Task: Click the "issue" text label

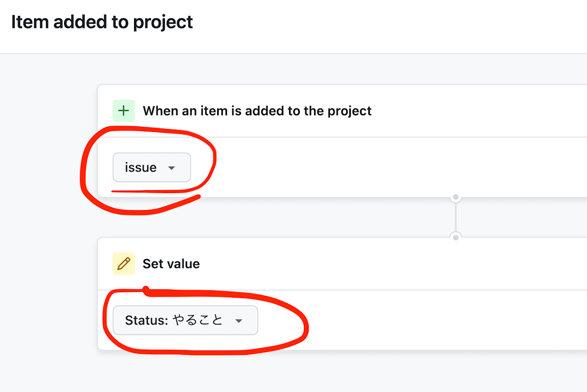Action: (140, 168)
